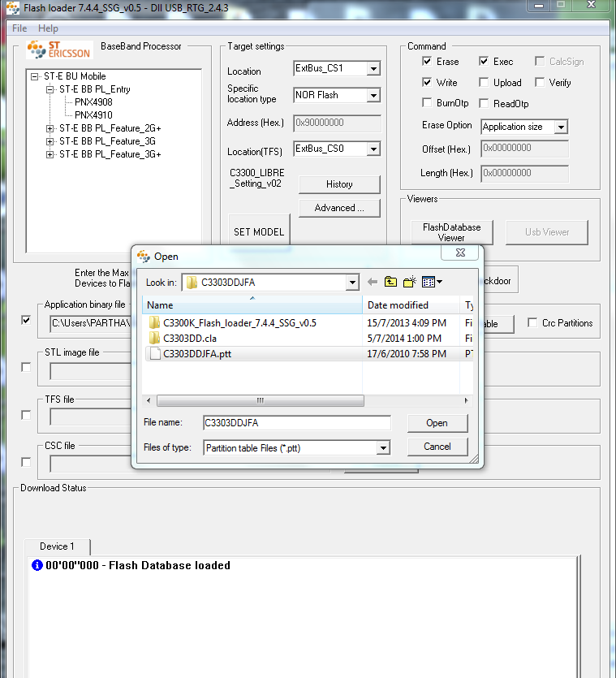The height and width of the screenshot is (678, 616).
Task: Click the Advanced ... button
Action: tap(339, 208)
